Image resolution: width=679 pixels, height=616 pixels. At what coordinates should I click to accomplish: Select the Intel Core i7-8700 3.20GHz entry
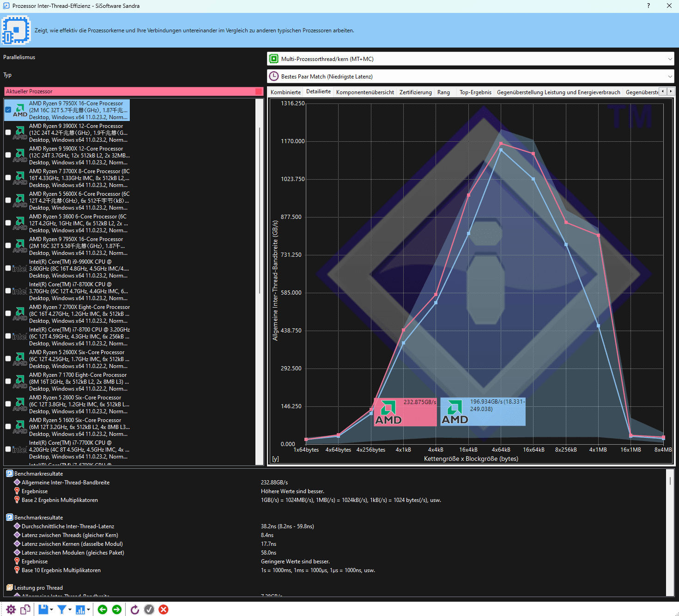pos(67,336)
